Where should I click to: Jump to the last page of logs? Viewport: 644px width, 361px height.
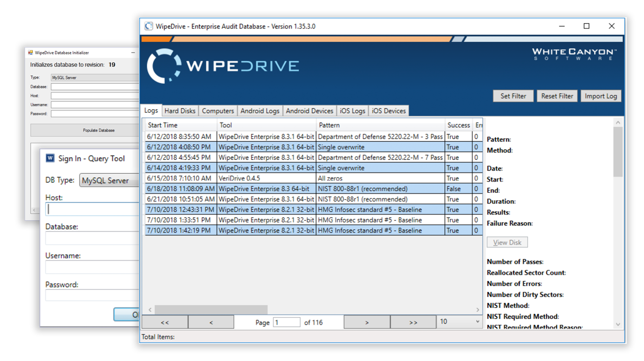413,322
